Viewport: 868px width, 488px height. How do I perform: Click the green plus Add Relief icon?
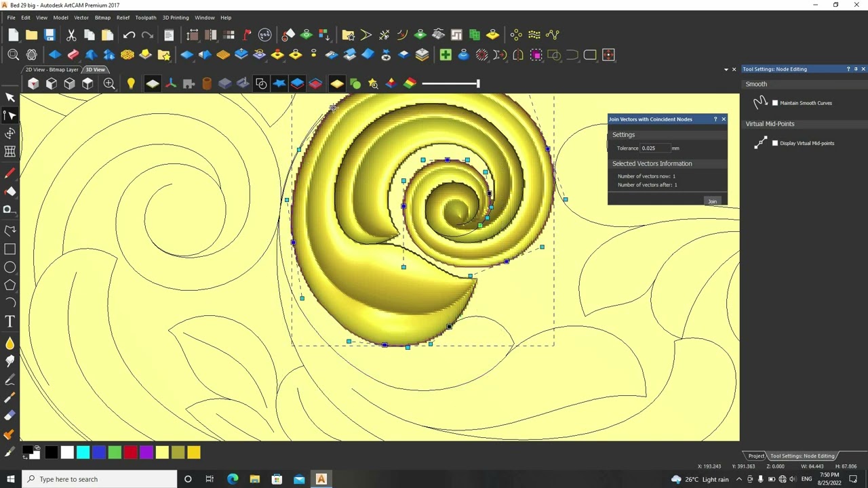(x=446, y=55)
